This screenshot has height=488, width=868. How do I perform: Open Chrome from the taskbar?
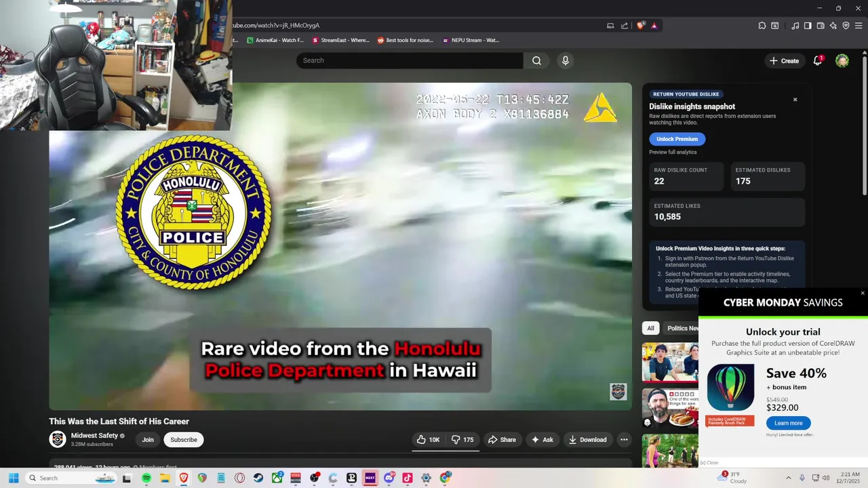click(x=445, y=478)
